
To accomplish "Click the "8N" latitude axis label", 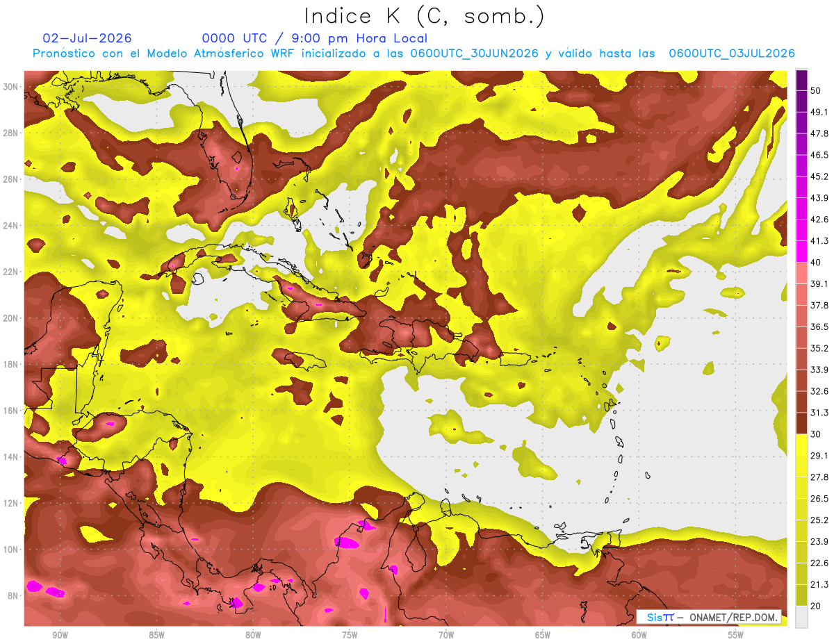I will click(13, 596).
